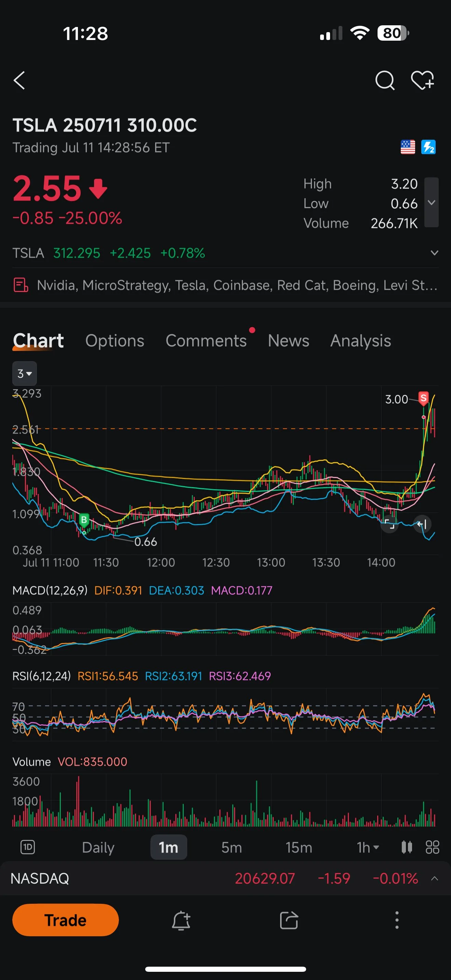This screenshot has height=980, width=451.
Task: Expand the NASDAQ index bar
Action: tap(435, 879)
